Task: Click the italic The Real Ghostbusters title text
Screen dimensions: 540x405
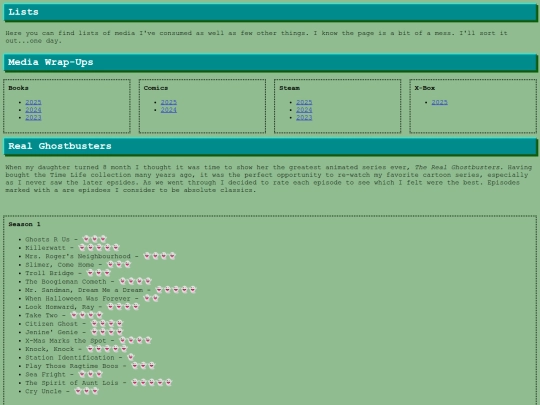Action: pos(457,167)
